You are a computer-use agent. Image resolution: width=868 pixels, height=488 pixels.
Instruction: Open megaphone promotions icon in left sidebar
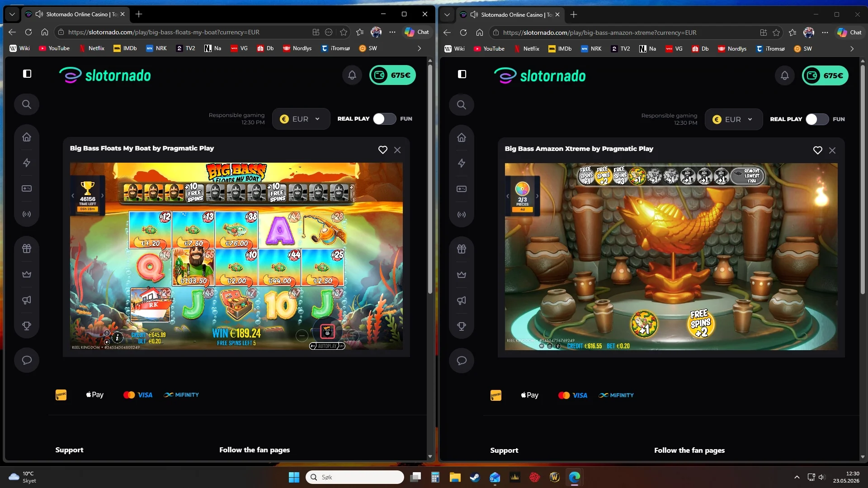pos(27,300)
